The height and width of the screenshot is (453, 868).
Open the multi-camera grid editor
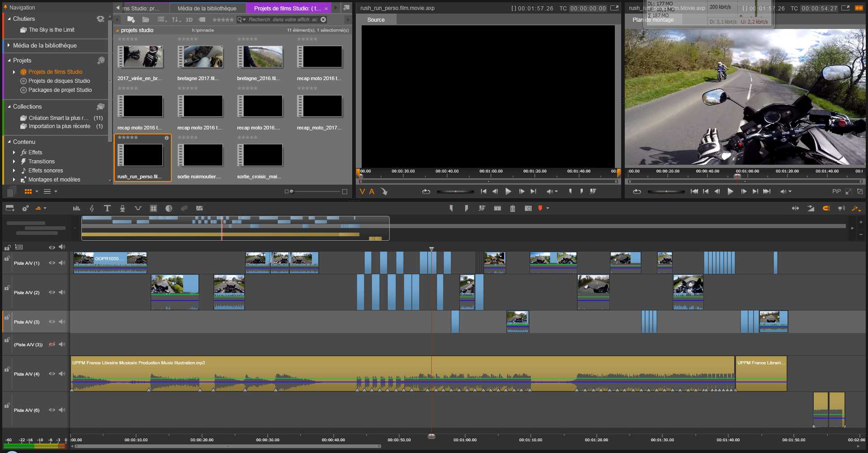click(153, 208)
